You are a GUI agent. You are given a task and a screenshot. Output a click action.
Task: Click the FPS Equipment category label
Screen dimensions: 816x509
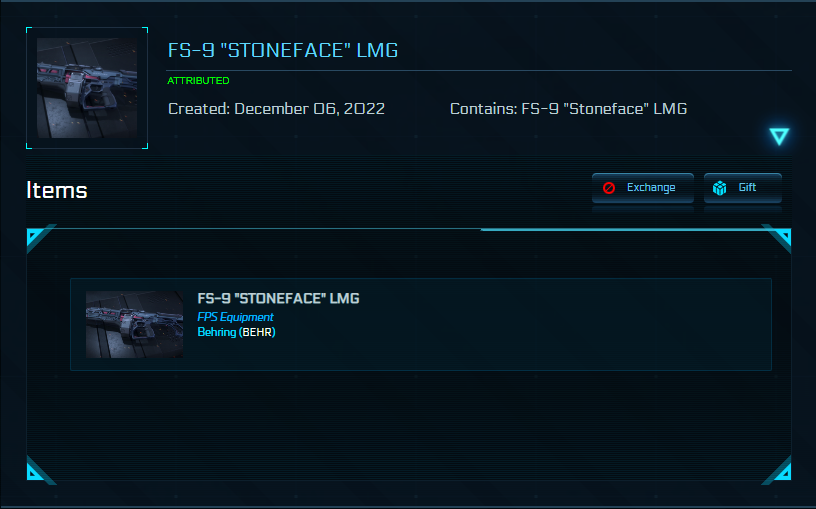(235, 317)
